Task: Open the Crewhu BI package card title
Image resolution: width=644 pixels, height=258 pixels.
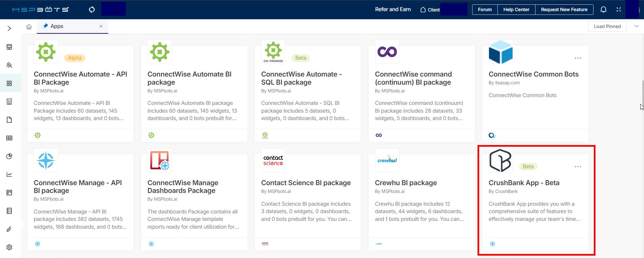Action: (406, 183)
